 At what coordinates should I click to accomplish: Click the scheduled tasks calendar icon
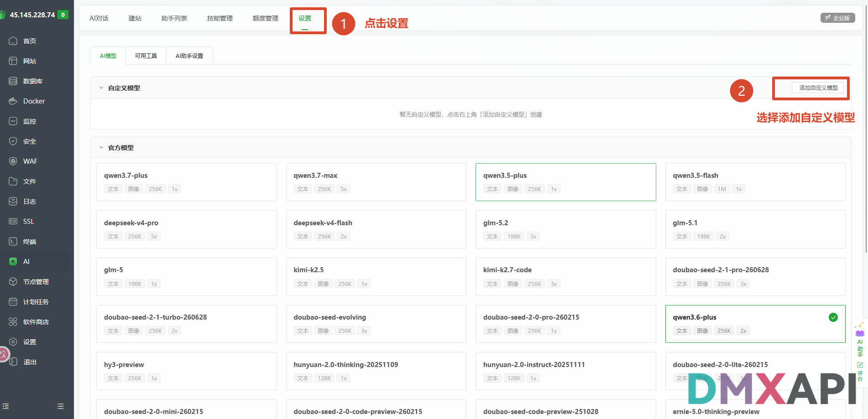13,302
